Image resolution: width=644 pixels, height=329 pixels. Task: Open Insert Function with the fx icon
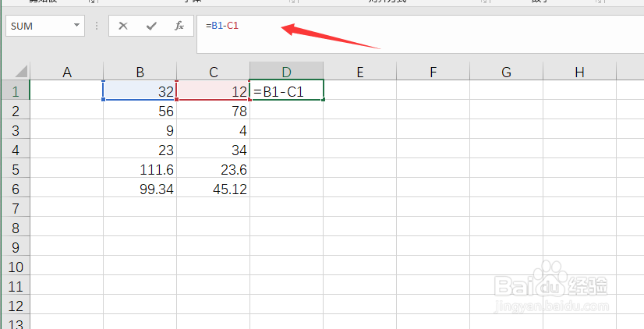[179, 27]
